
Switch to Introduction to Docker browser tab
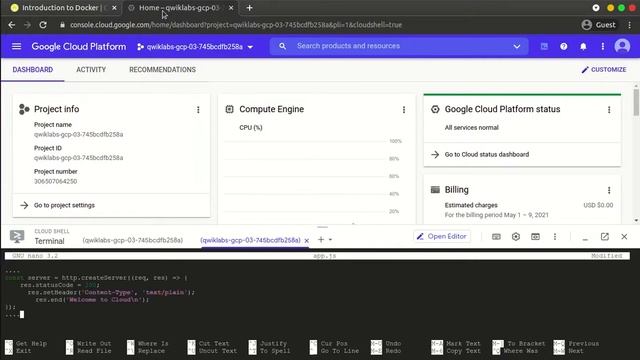(60, 8)
